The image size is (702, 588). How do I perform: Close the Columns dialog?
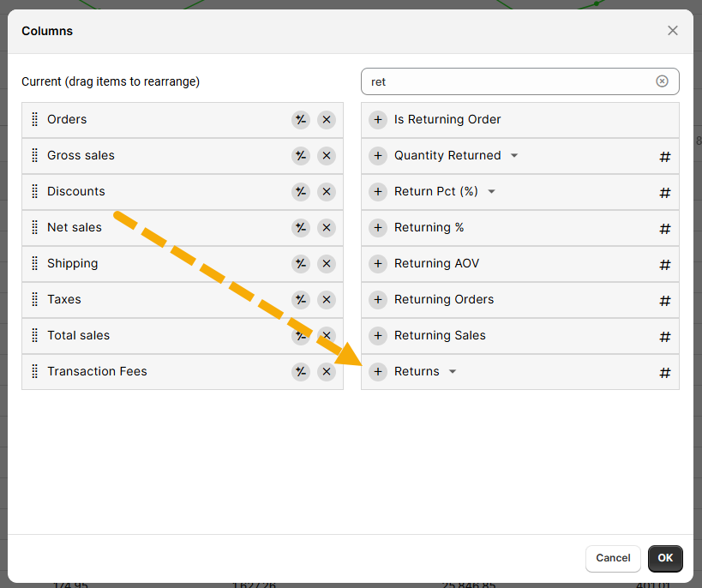673,31
